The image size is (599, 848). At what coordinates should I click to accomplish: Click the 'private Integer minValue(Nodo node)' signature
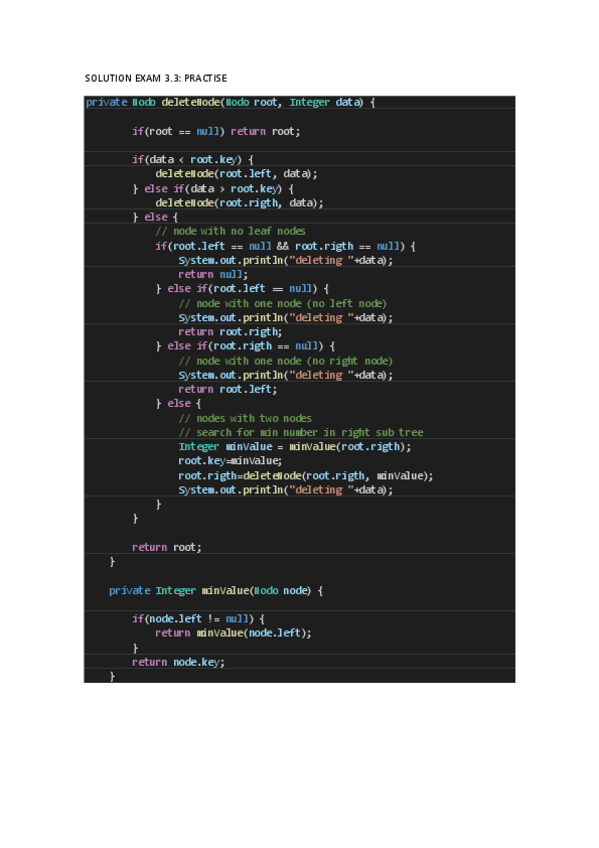click(x=216, y=591)
